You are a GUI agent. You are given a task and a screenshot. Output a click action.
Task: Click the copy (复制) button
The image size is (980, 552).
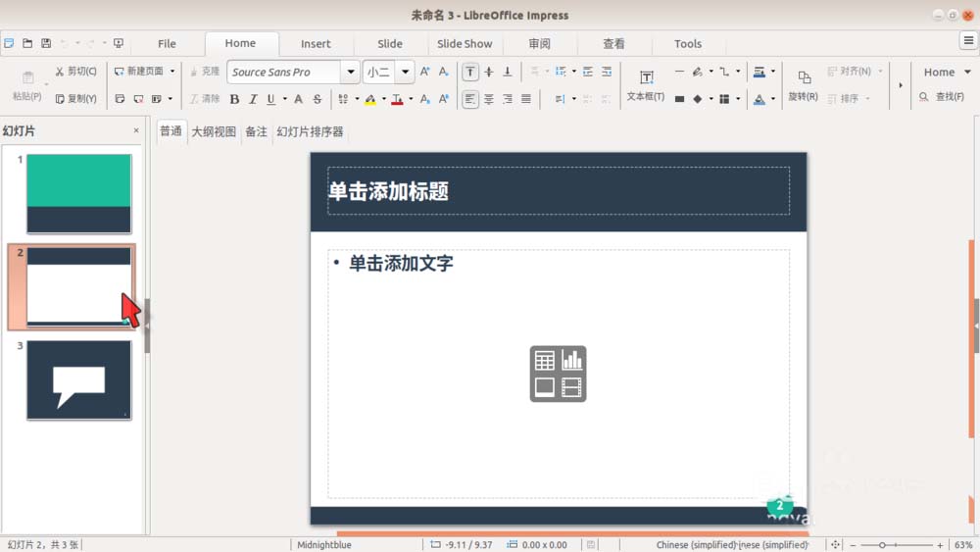click(x=75, y=99)
